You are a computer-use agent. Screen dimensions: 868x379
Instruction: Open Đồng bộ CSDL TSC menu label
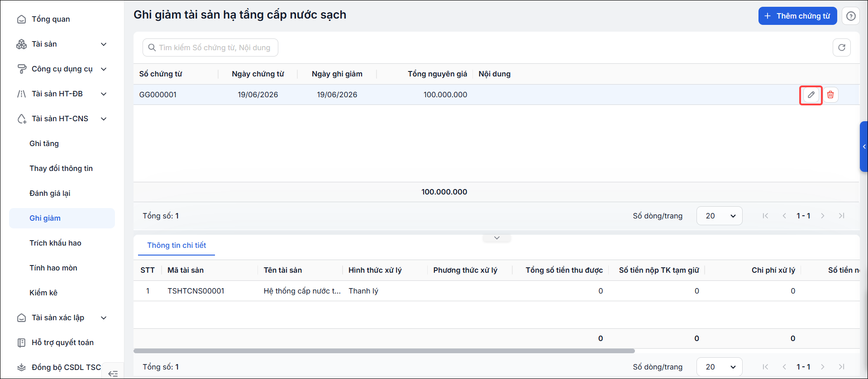click(x=66, y=367)
